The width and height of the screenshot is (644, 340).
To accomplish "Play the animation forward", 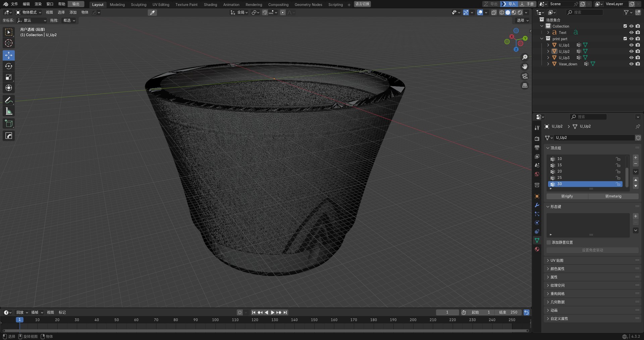I will (x=273, y=312).
